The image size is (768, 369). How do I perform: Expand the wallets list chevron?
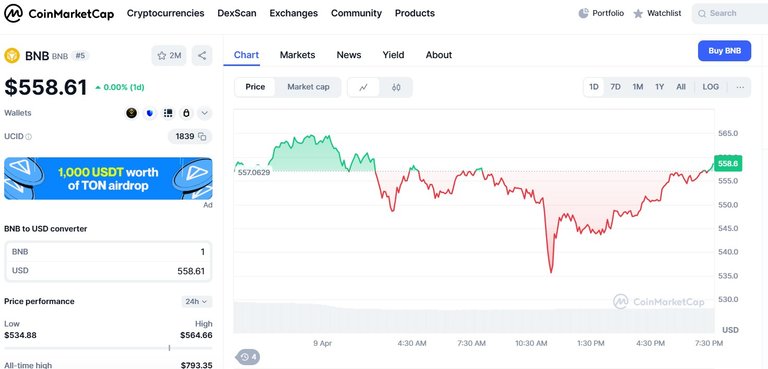[x=205, y=113]
